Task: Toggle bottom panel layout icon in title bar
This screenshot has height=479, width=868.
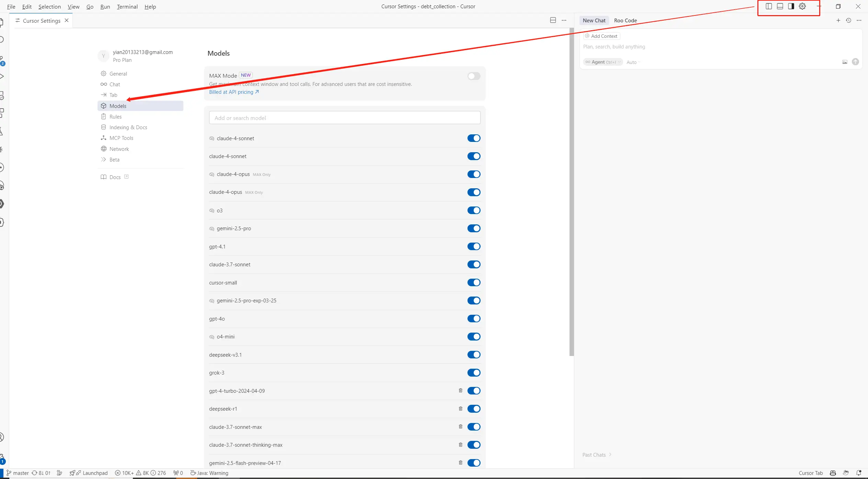Action: (x=780, y=6)
